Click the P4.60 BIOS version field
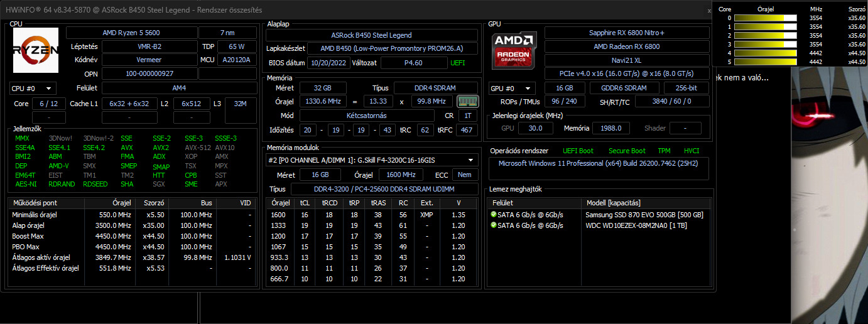 click(415, 63)
